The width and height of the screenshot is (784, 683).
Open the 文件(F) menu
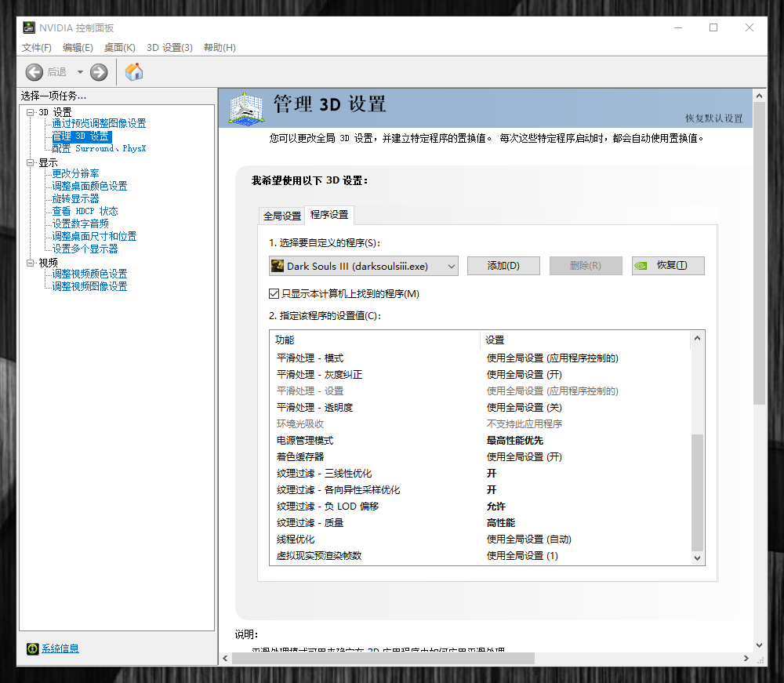click(x=37, y=48)
